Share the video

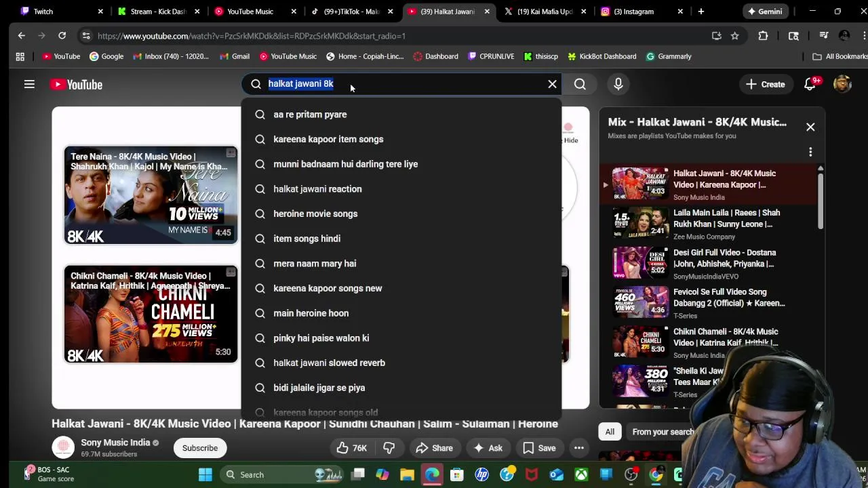pyautogui.click(x=434, y=448)
